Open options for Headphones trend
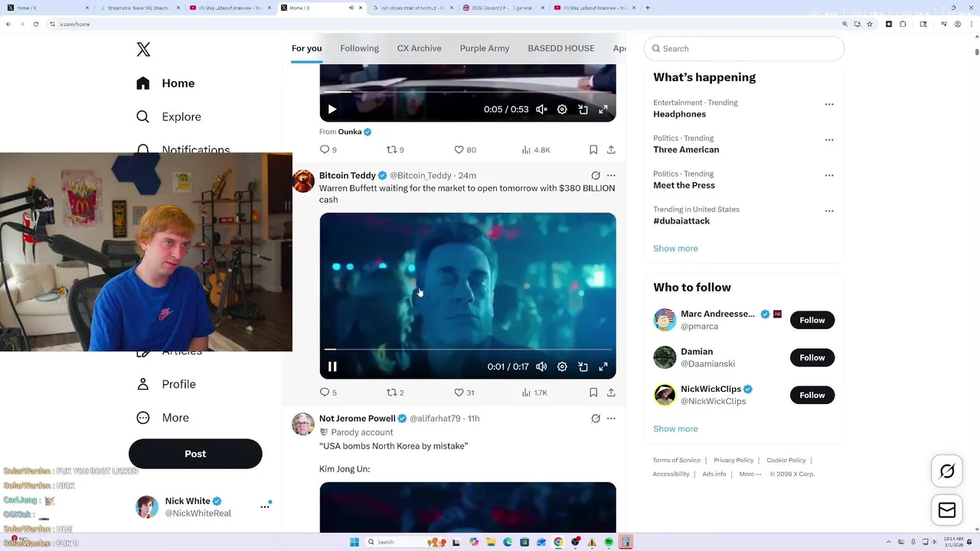980x551 pixels. coord(829,104)
